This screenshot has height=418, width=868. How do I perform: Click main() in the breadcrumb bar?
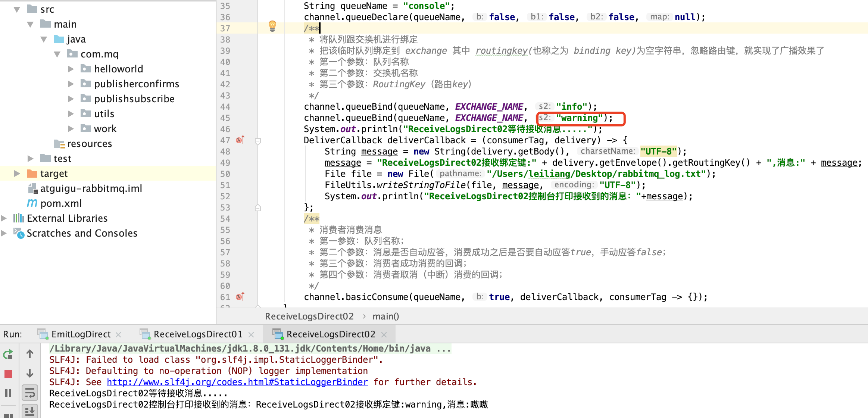385,316
